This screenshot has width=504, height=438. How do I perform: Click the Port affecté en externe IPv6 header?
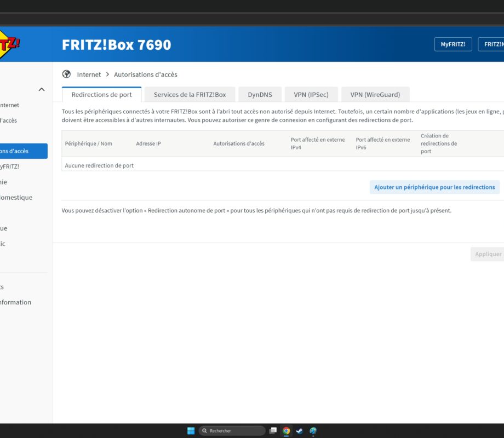[x=382, y=143]
